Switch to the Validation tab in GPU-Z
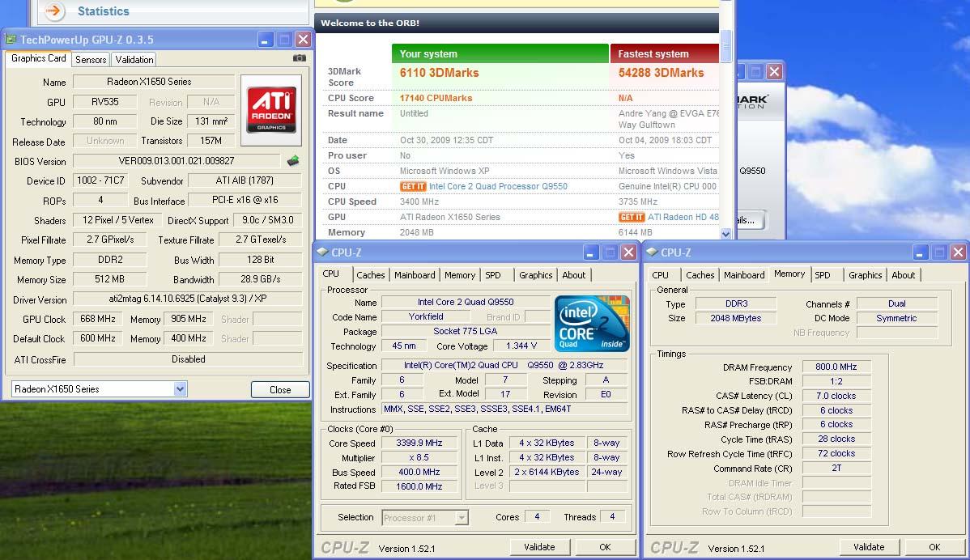This screenshot has height=560, width=970. coord(134,60)
